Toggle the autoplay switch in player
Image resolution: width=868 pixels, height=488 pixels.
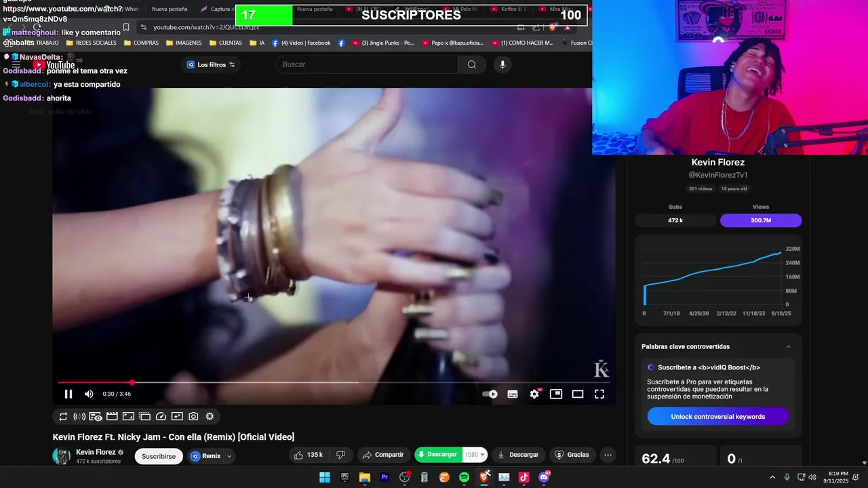(490, 394)
